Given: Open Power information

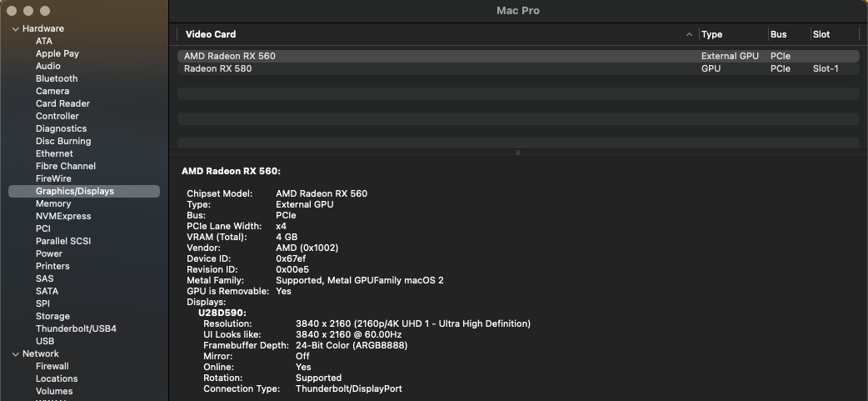Looking at the screenshot, I should coord(48,253).
